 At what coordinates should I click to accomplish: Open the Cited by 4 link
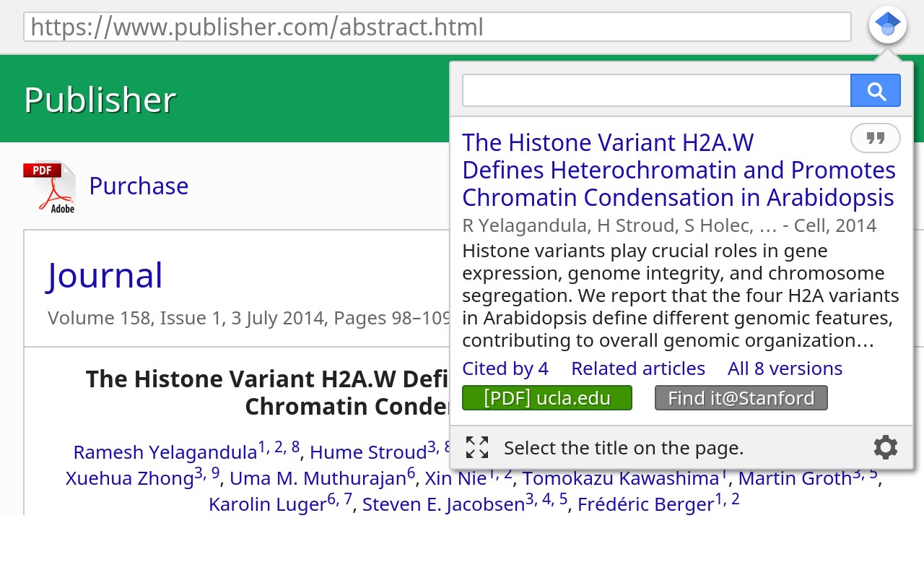505,368
